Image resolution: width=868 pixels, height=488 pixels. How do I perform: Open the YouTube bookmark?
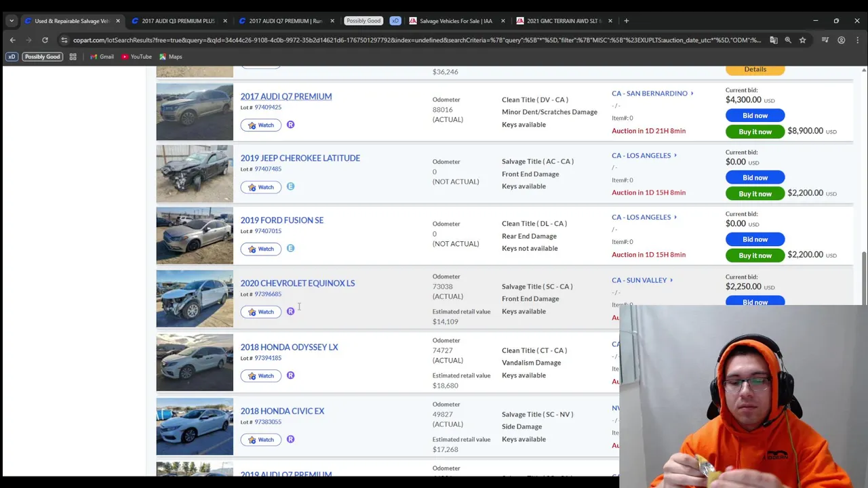tap(136, 57)
